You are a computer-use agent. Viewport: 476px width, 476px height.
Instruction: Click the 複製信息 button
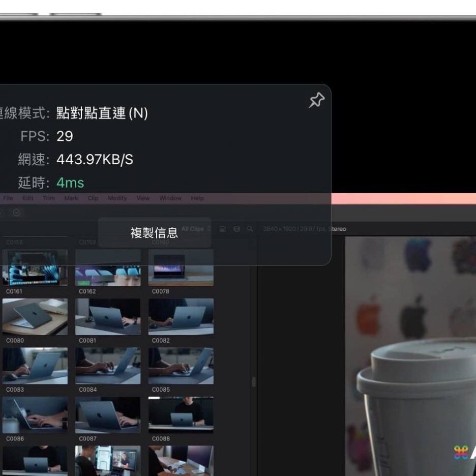coord(154,233)
